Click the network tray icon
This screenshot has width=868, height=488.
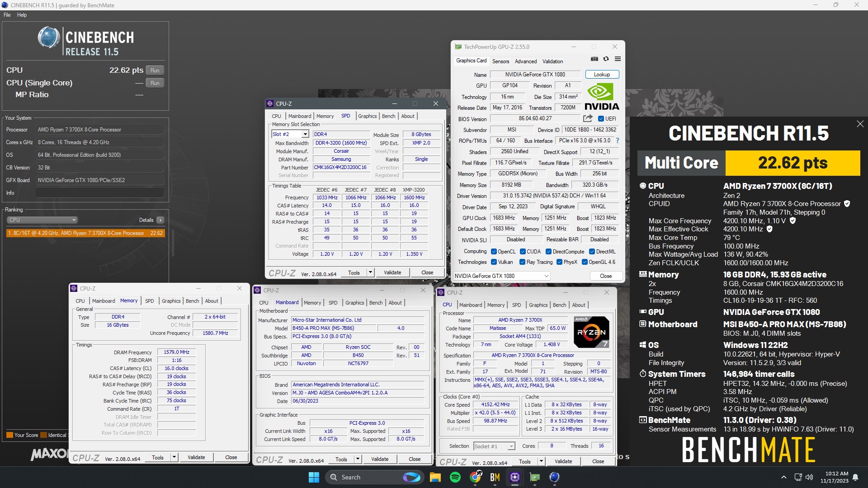[798, 477]
